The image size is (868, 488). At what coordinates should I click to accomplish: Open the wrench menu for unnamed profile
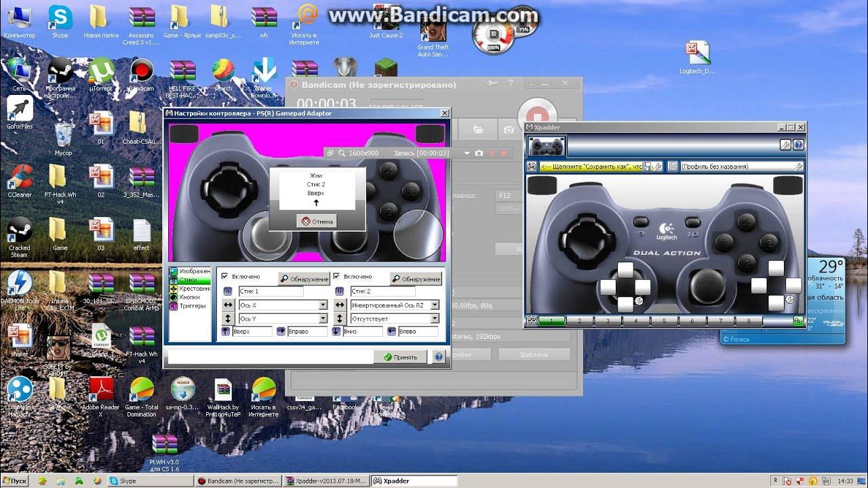click(x=798, y=166)
